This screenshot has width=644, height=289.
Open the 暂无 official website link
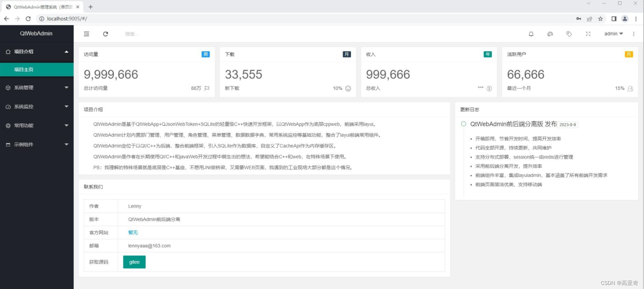click(133, 233)
